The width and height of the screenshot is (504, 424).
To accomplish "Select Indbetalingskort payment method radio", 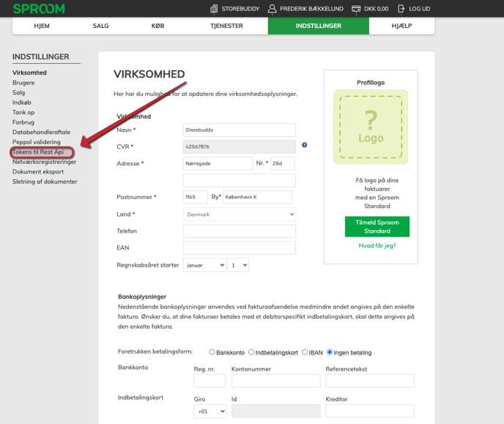I will pos(251,352).
